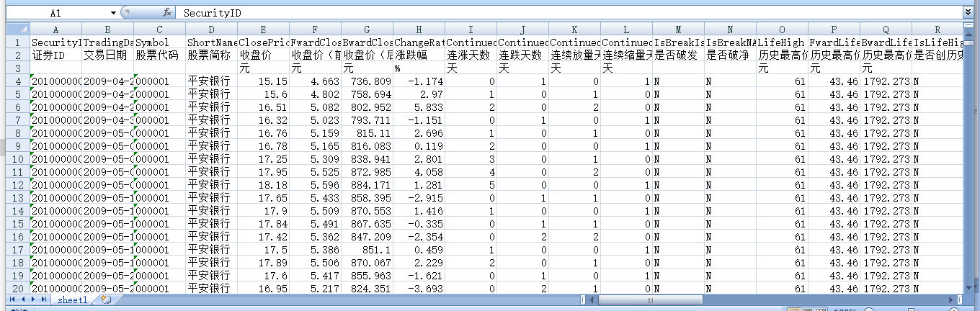Click the Name Box showing A1
Viewport: 980px width, 311px height.
[58, 13]
